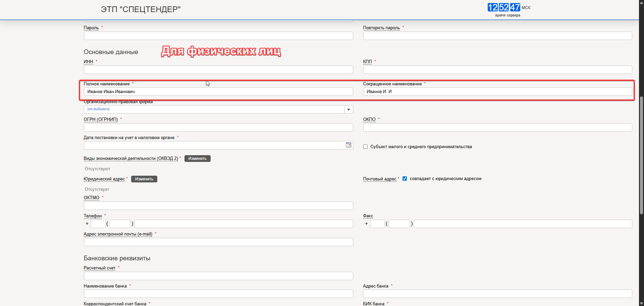The width and height of the screenshot is (644, 306).
Task: Expand the Организационно-правовая форма dropdown
Action: point(348,110)
